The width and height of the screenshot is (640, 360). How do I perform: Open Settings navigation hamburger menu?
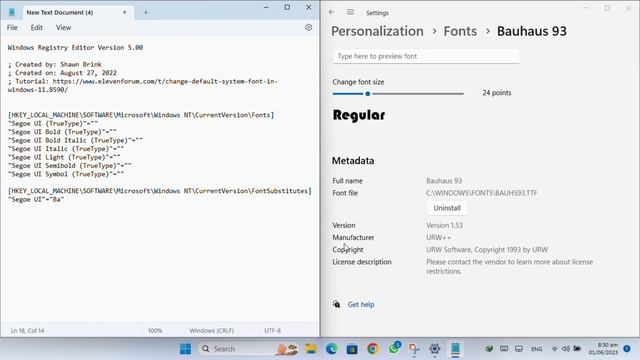[x=351, y=12]
